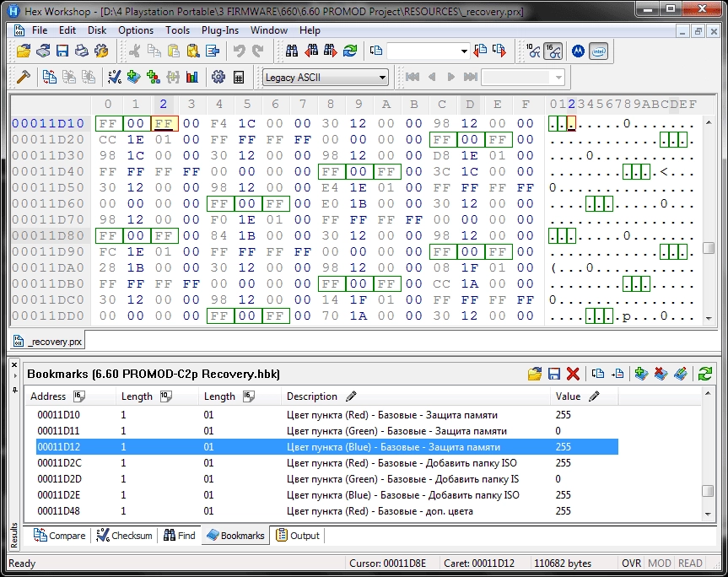Click the Add Bookmark icon in second toolbar
Screen dimensions: 728x577
pos(134,77)
